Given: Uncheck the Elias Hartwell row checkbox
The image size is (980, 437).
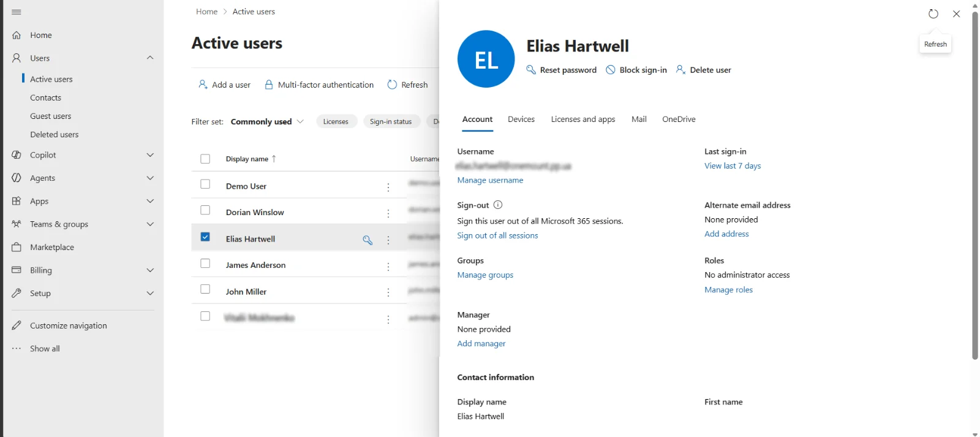Looking at the screenshot, I should click(x=205, y=237).
